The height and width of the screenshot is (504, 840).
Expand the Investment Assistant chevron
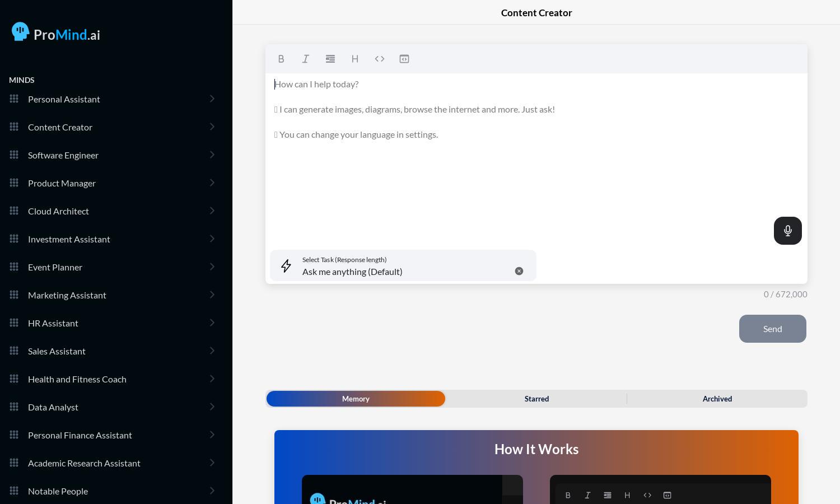tap(212, 239)
